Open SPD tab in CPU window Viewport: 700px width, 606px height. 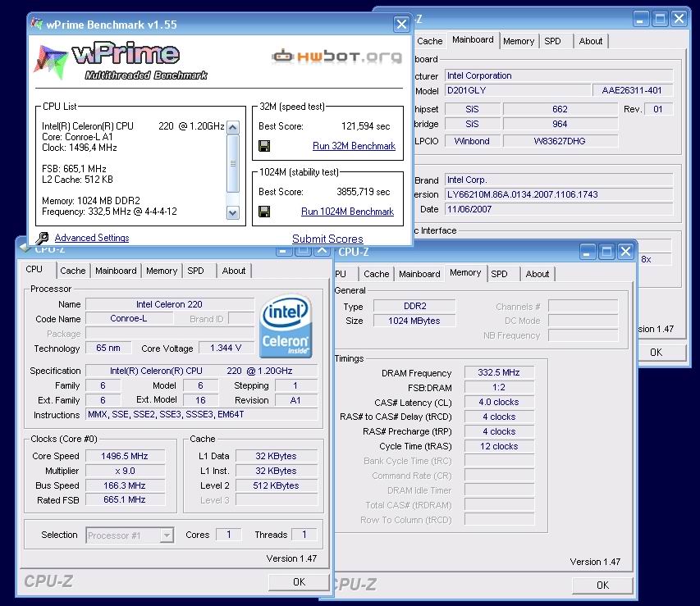click(x=195, y=271)
